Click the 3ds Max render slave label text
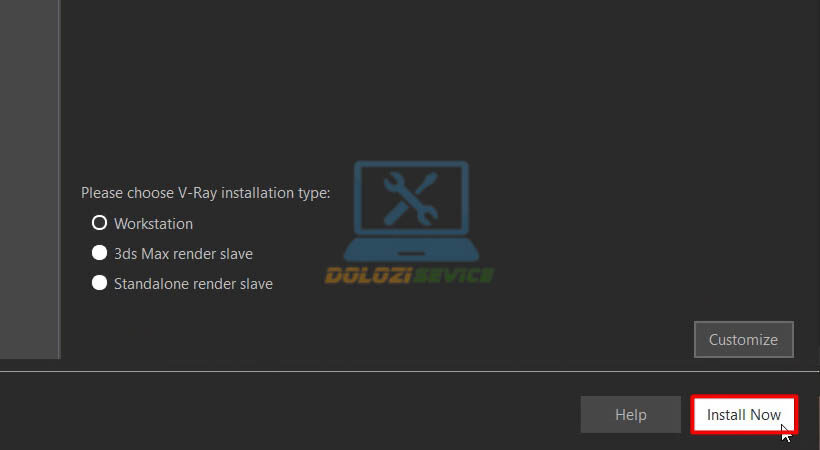This screenshot has width=820, height=450. click(183, 254)
